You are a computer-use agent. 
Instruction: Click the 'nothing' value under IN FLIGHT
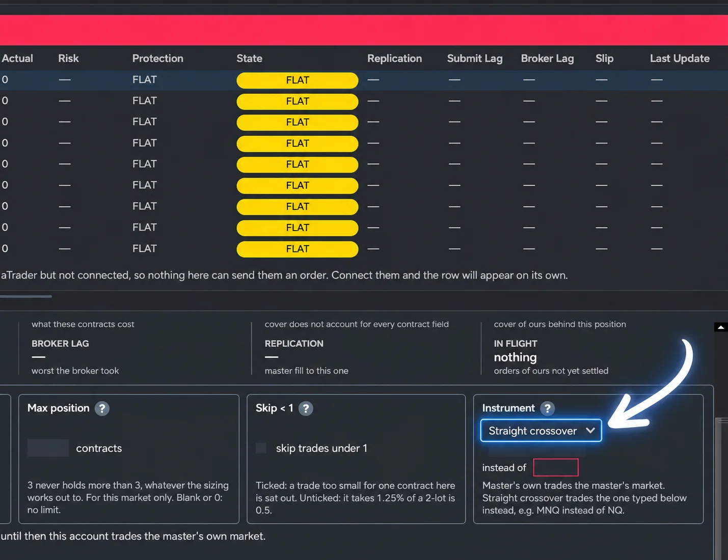(516, 357)
